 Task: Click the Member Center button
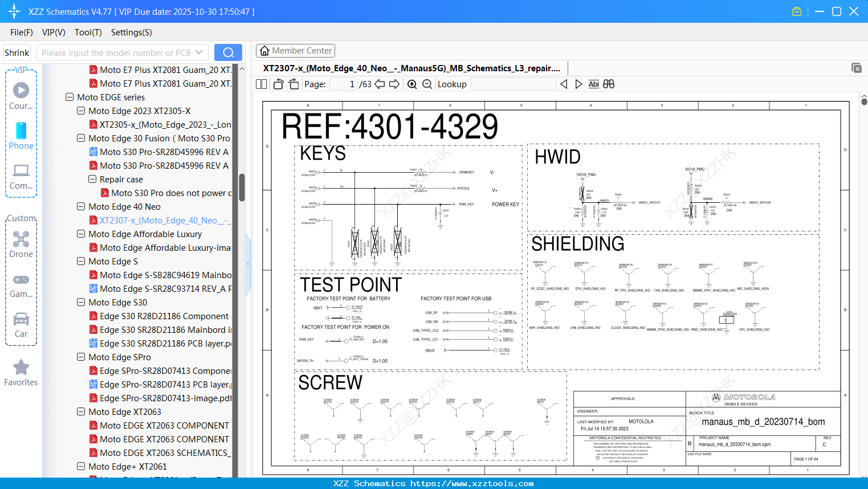pyautogui.click(x=295, y=50)
